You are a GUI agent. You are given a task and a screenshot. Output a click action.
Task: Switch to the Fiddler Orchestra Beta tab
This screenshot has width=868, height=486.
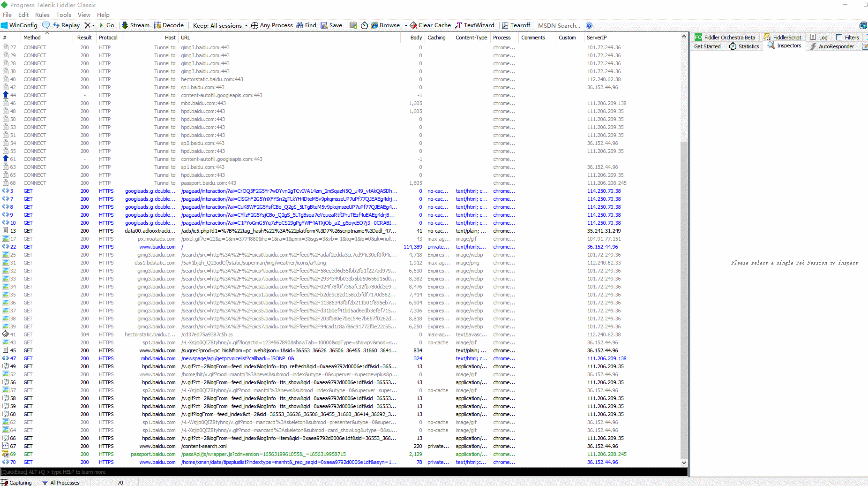coord(725,38)
